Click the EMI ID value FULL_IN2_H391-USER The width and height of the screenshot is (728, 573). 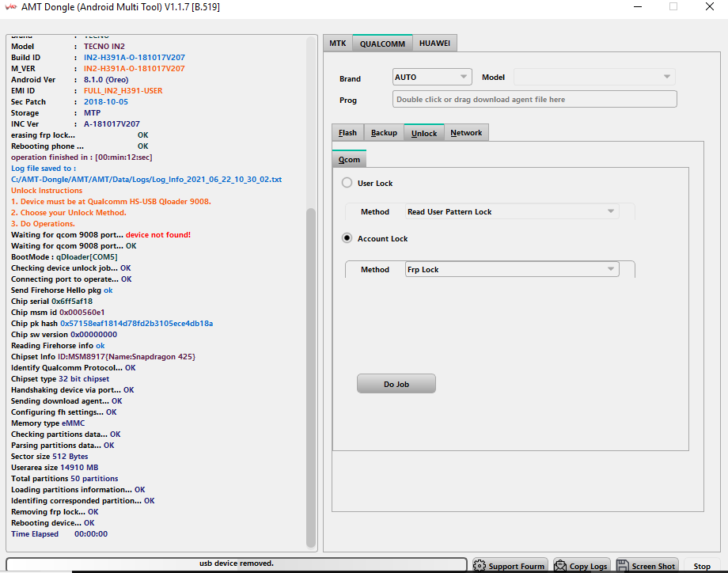123,90
